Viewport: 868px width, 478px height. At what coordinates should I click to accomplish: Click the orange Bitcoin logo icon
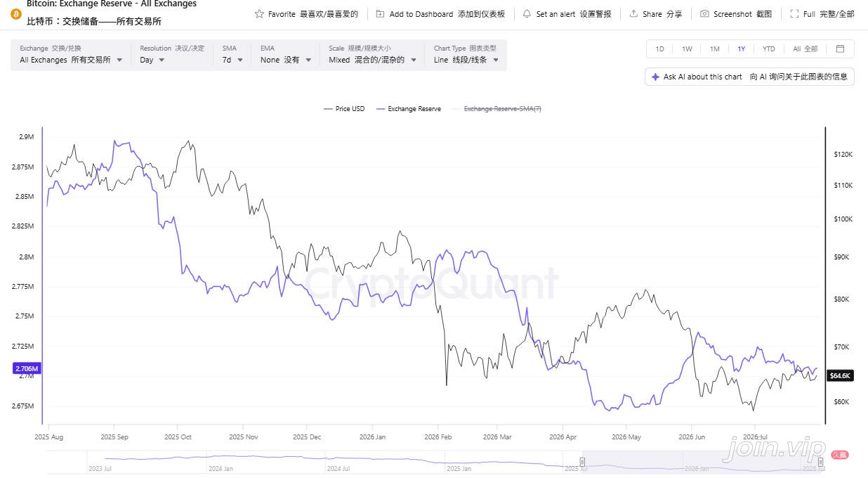coord(15,14)
